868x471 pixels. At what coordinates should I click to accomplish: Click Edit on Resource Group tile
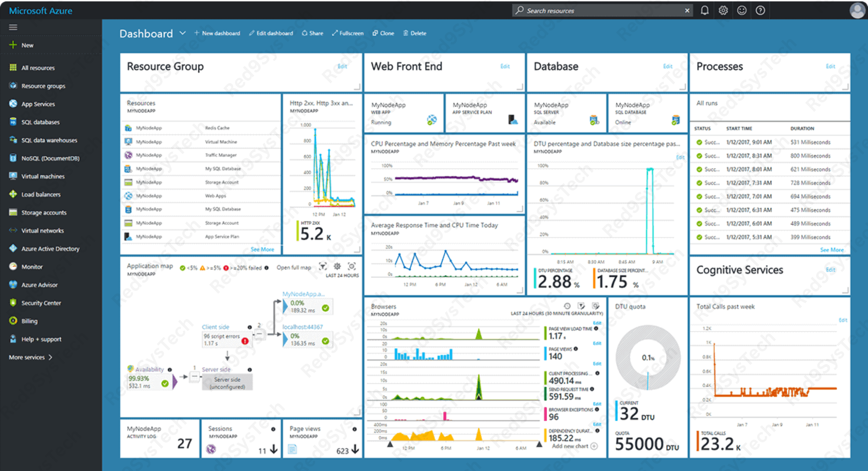[x=342, y=66]
